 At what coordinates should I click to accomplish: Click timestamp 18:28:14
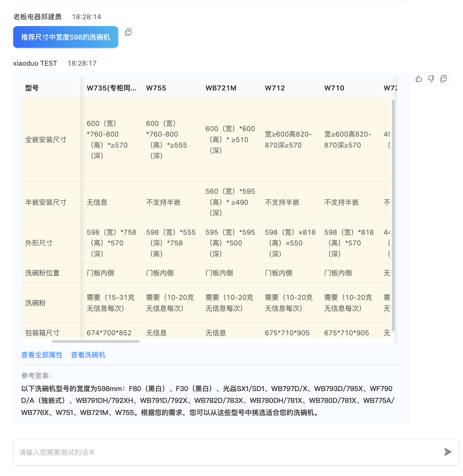[87, 17]
